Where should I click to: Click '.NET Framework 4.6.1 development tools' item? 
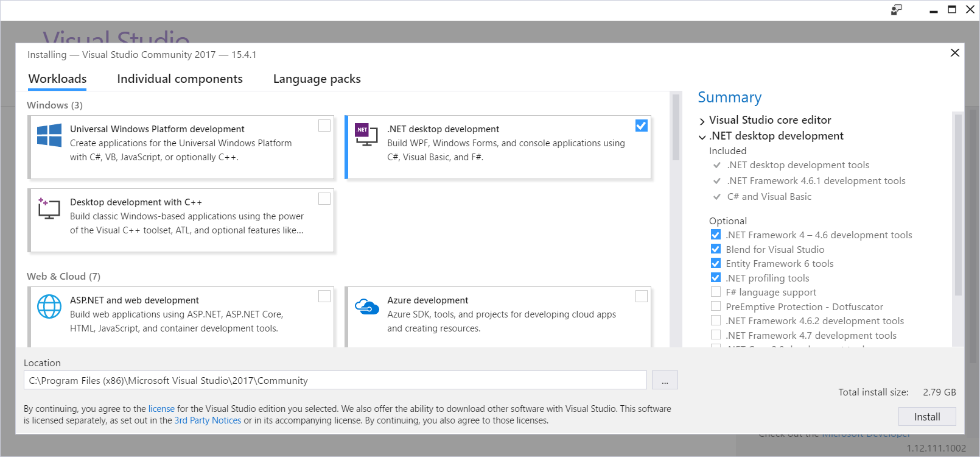click(816, 181)
